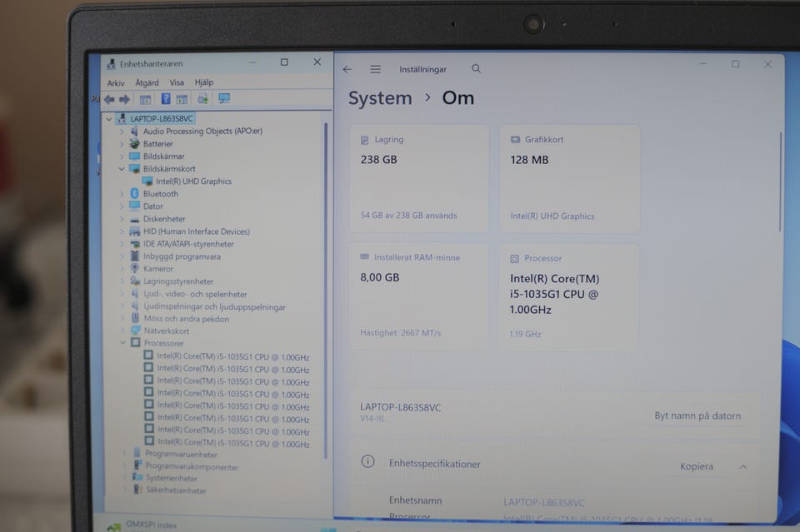Open the OMXSPI index taskbar widget
Image resolution: width=800 pixels, height=532 pixels.
[142, 525]
